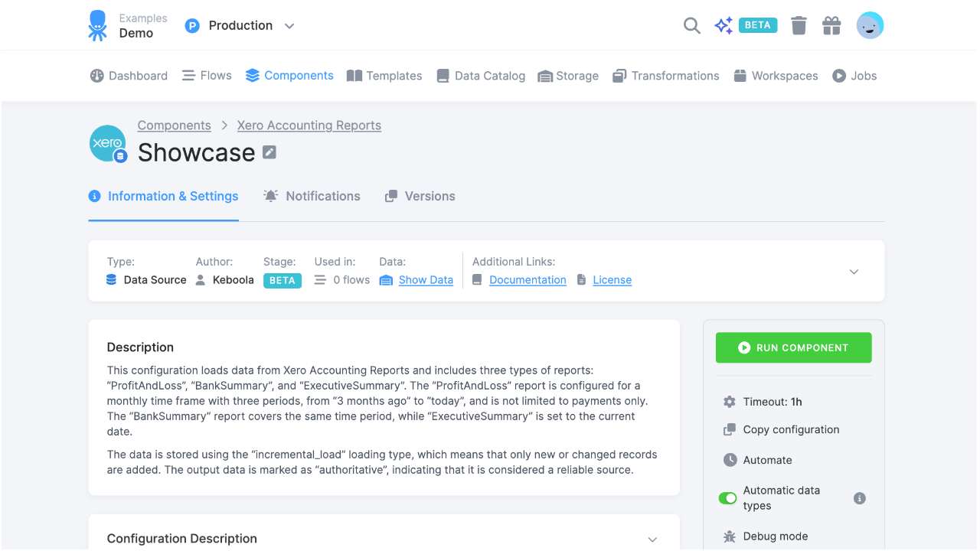This screenshot has width=980, height=551.
Task: Open the Documentation link
Action: point(528,279)
